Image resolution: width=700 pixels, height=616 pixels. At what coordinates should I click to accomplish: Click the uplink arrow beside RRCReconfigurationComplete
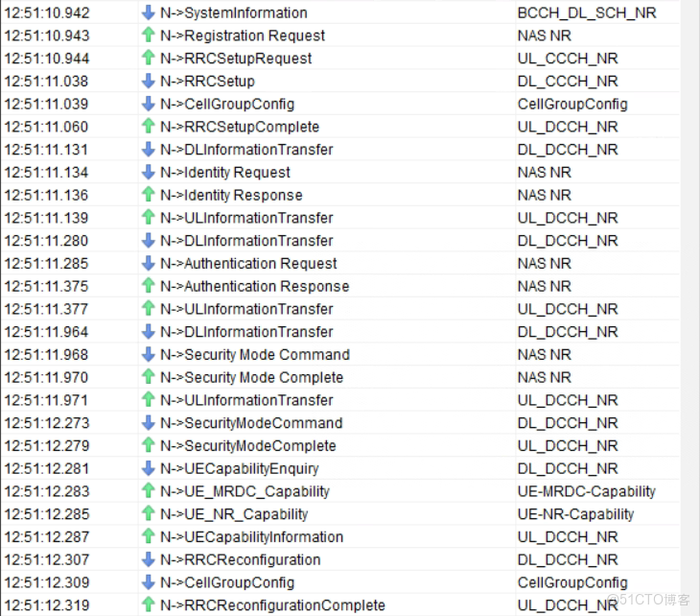click(149, 604)
